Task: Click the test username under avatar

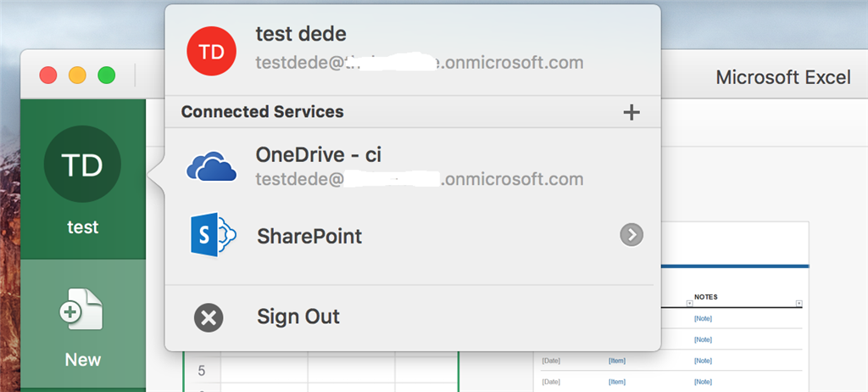Action: coord(83,227)
